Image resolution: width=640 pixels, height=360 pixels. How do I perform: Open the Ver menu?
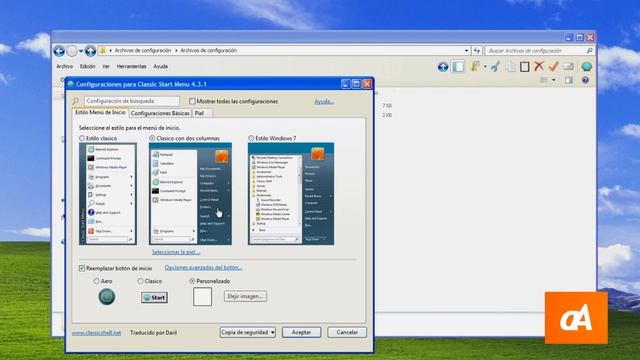tap(106, 66)
